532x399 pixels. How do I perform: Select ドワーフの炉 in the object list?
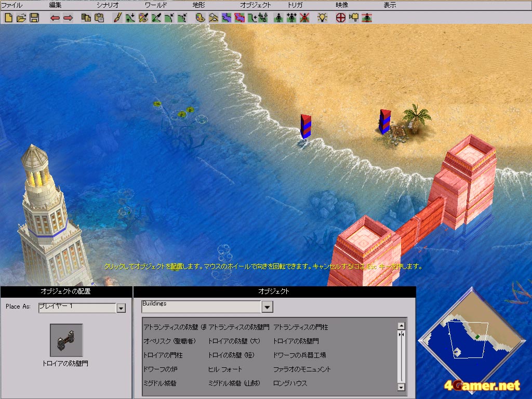coord(161,369)
